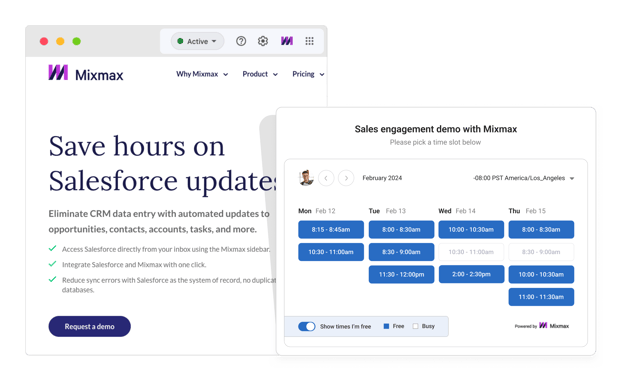Image resolution: width=623 pixels, height=391 pixels.
Task: Open the Pricing menu
Action: pyautogui.click(x=308, y=74)
